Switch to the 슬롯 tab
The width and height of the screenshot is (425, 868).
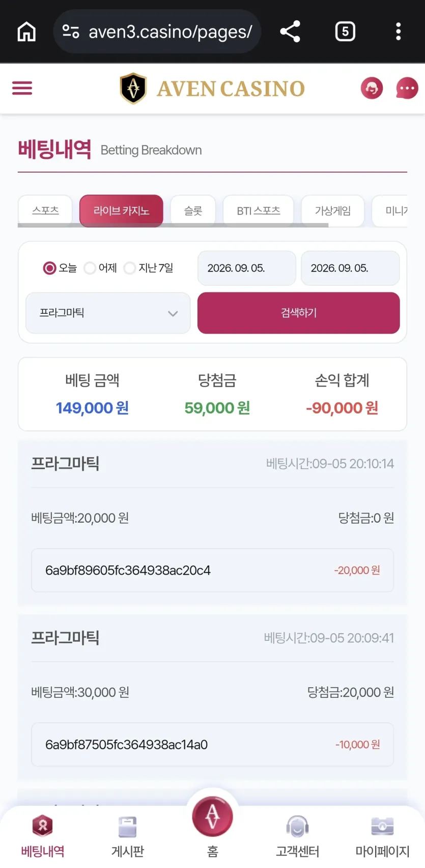coord(193,210)
